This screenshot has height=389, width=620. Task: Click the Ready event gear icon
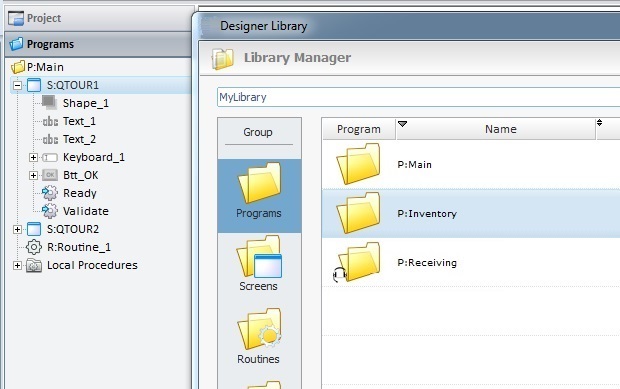(49, 193)
